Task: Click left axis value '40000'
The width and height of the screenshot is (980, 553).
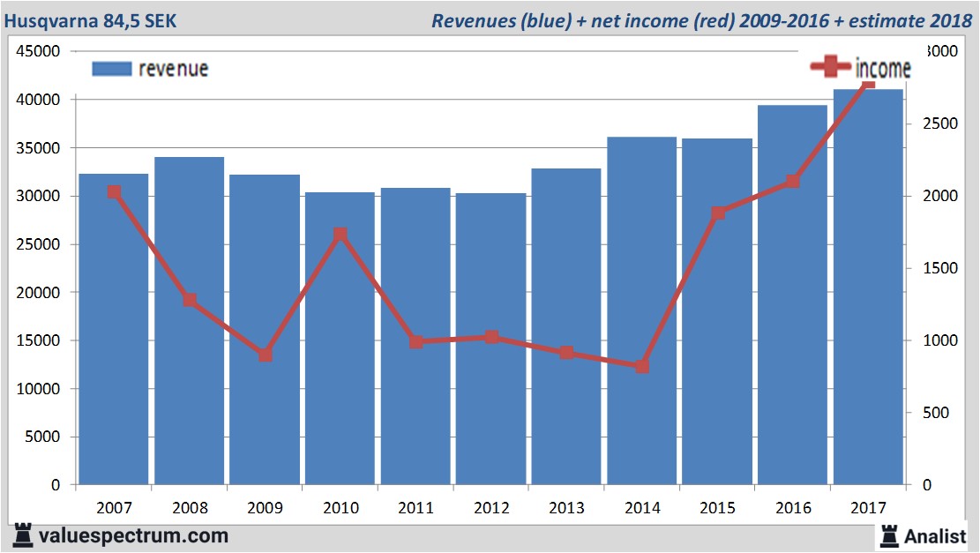Action: (38, 100)
